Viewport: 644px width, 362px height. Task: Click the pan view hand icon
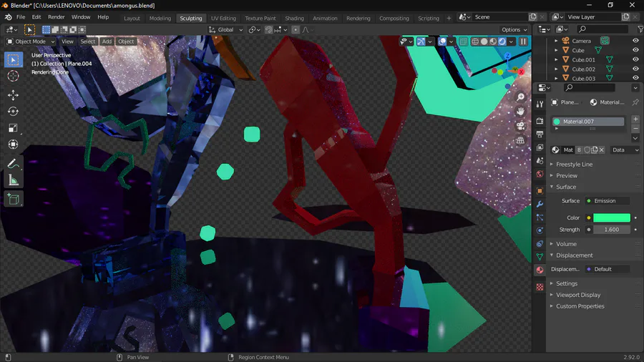point(520,111)
